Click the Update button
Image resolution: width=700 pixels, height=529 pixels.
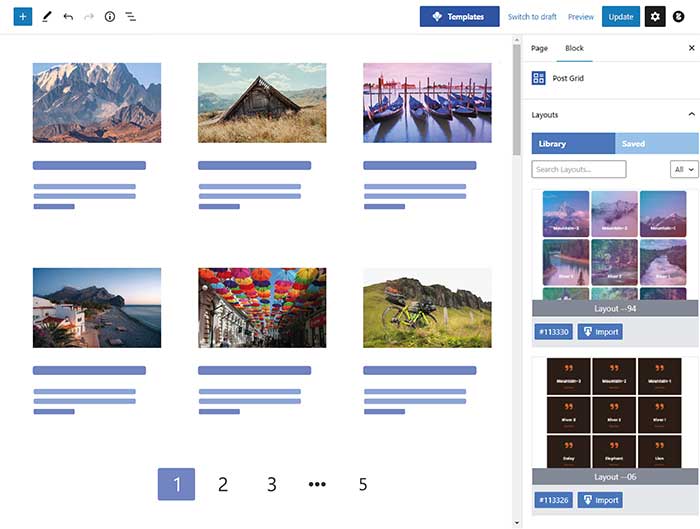620,17
